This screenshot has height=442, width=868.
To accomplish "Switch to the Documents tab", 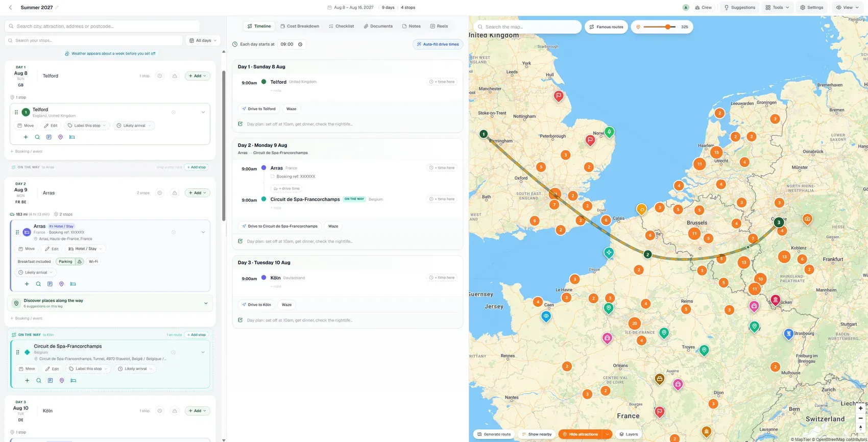I will coord(378,26).
